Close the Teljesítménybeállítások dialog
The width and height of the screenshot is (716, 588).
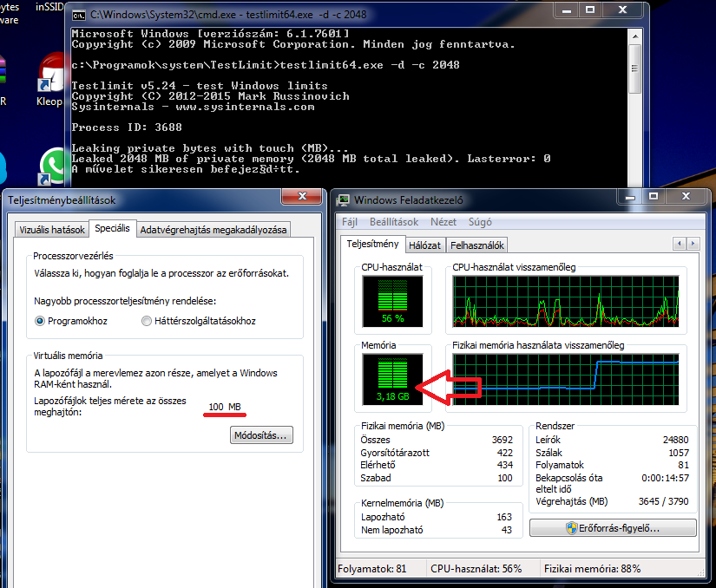click(x=302, y=197)
